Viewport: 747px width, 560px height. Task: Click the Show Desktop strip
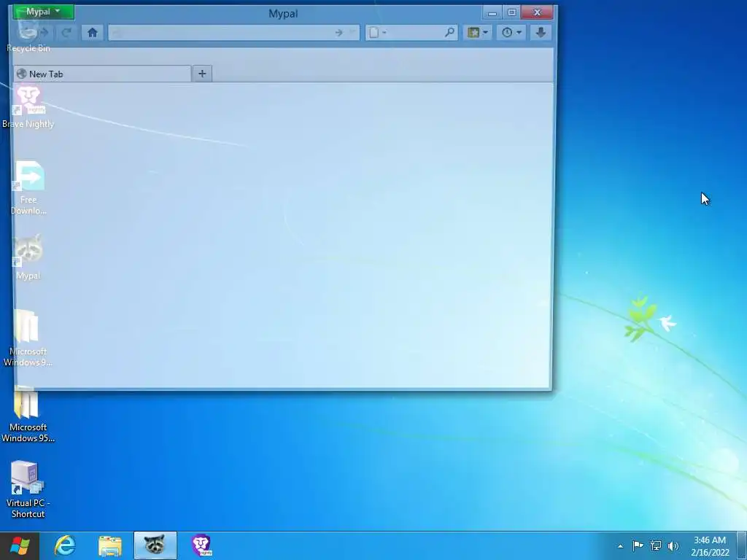742,545
